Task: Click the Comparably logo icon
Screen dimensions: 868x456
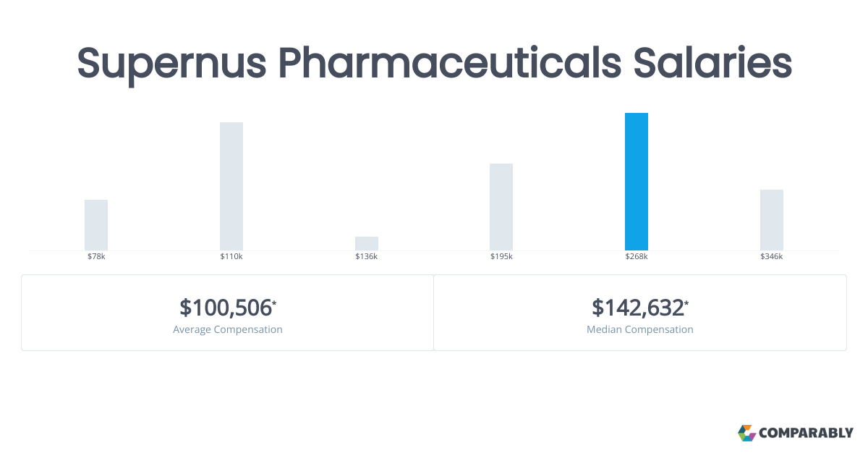Action: coord(746,433)
